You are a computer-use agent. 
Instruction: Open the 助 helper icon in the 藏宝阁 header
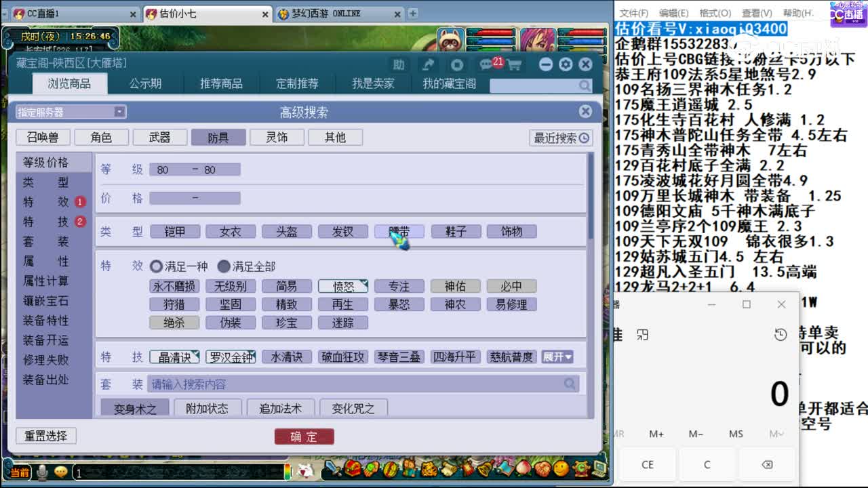[x=399, y=64]
